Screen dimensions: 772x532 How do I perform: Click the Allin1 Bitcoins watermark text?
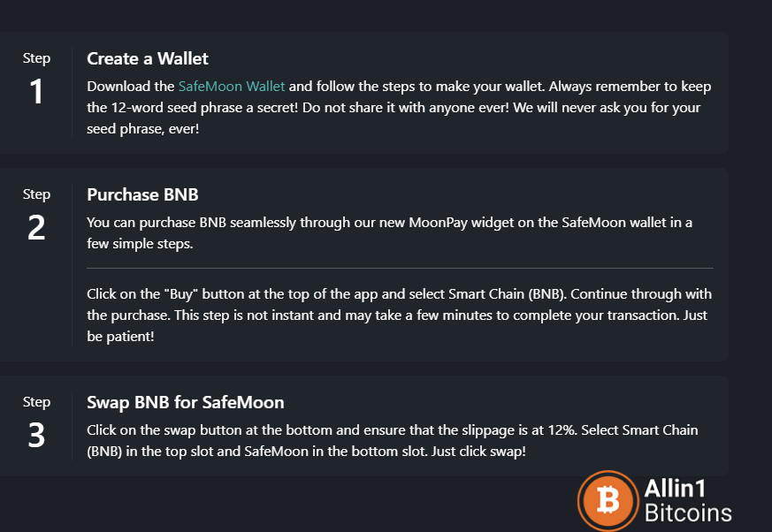point(688,500)
